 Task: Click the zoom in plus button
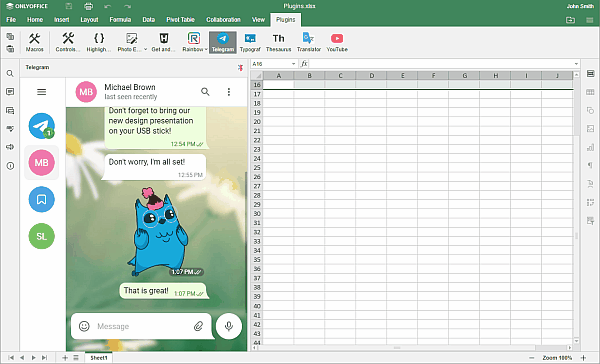coord(583,357)
